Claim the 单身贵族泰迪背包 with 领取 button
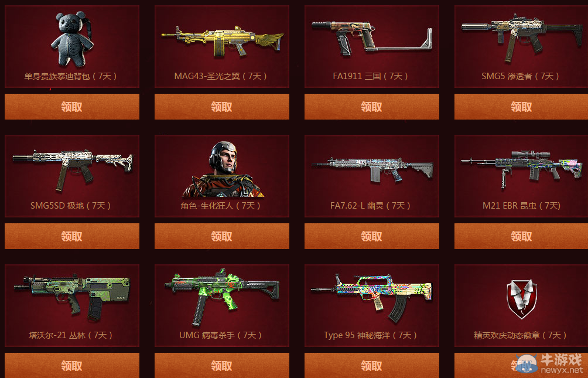Image resolution: width=588 pixels, height=378 pixels. click(72, 107)
